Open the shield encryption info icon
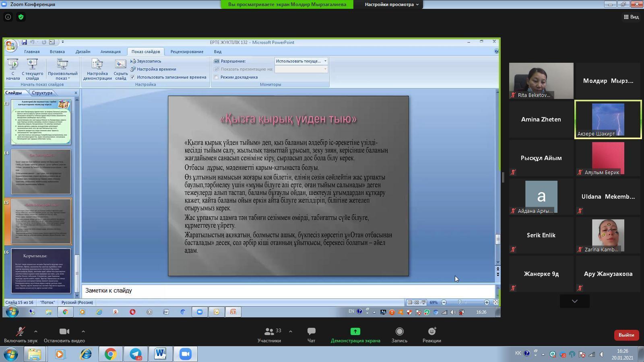 coord(21,17)
